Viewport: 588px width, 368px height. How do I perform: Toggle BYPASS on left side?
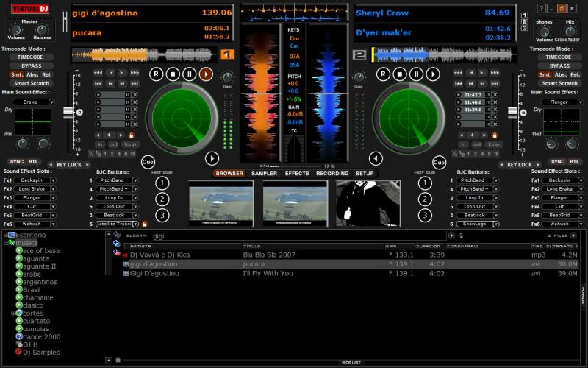[31, 66]
